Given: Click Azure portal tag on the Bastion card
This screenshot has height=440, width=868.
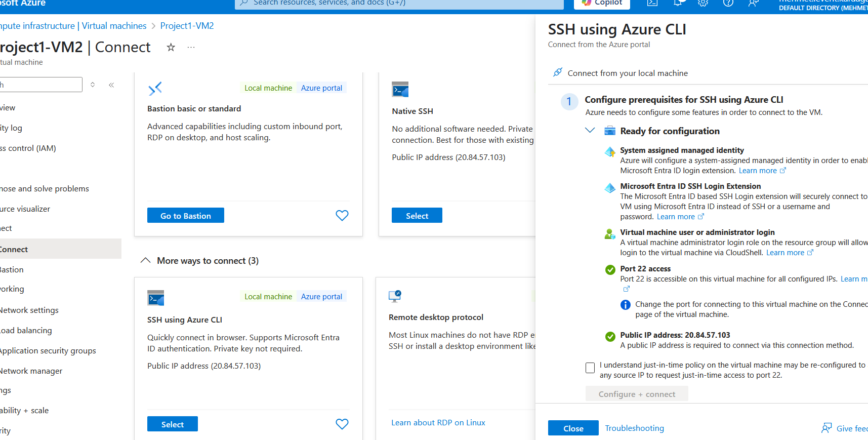Looking at the screenshot, I should coord(321,88).
